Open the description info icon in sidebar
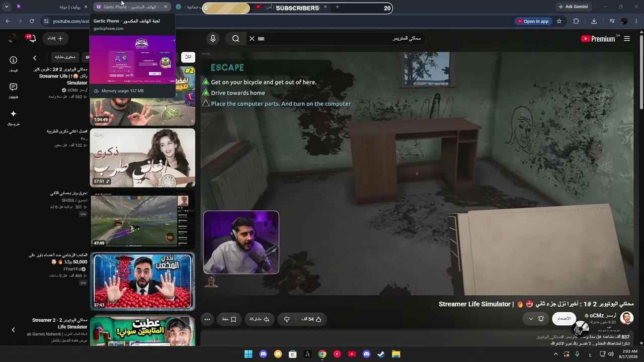 pyautogui.click(x=14, y=60)
